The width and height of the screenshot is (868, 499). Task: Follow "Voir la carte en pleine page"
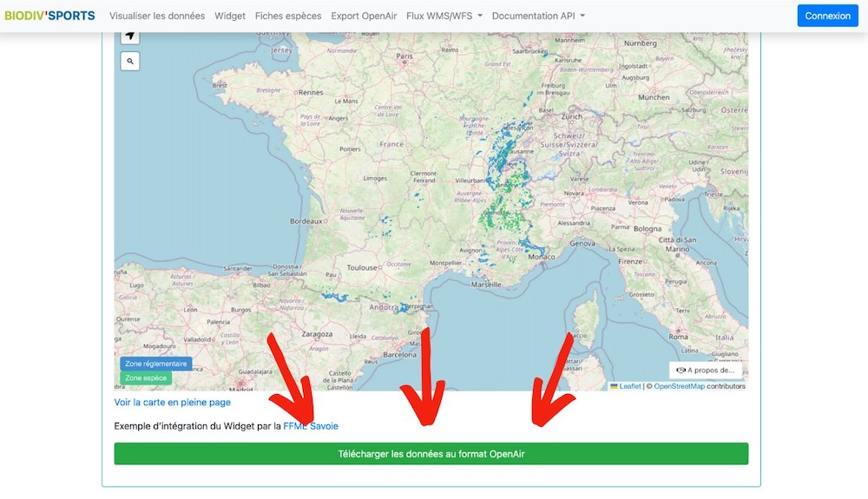pyautogui.click(x=172, y=403)
